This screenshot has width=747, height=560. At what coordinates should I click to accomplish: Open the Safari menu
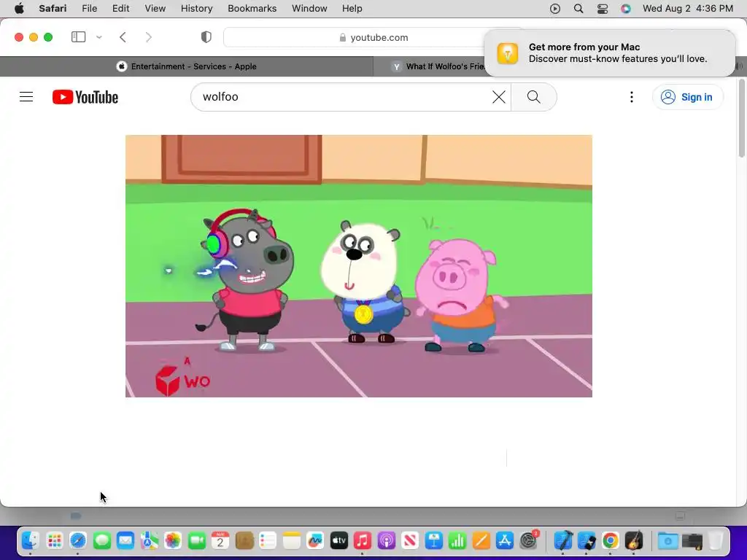pos(53,9)
